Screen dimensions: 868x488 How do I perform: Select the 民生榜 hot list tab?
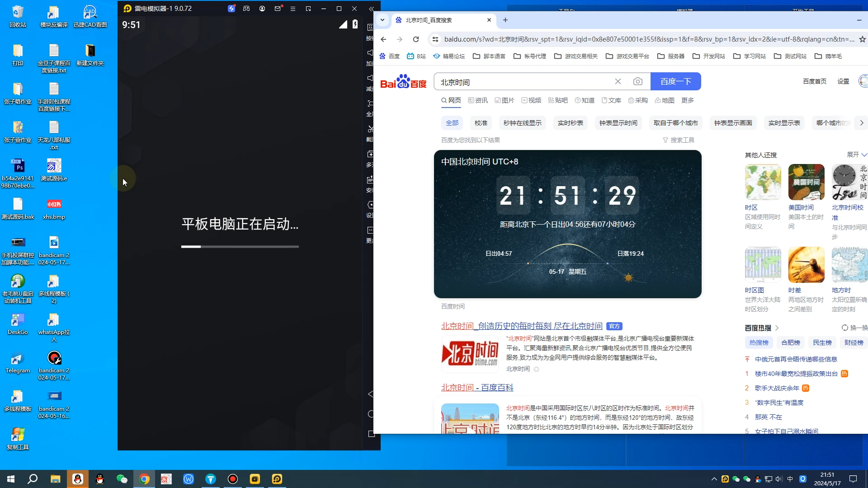coord(822,343)
